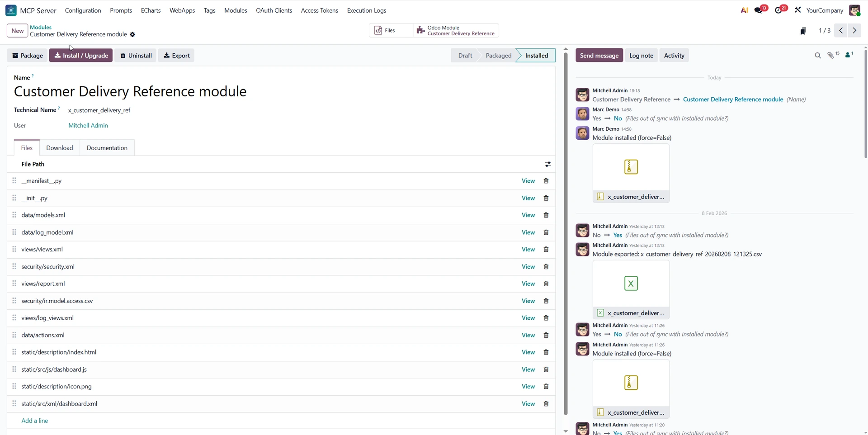Open Mitchell Admin user link
This screenshot has height=435, width=868.
point(88,126)
